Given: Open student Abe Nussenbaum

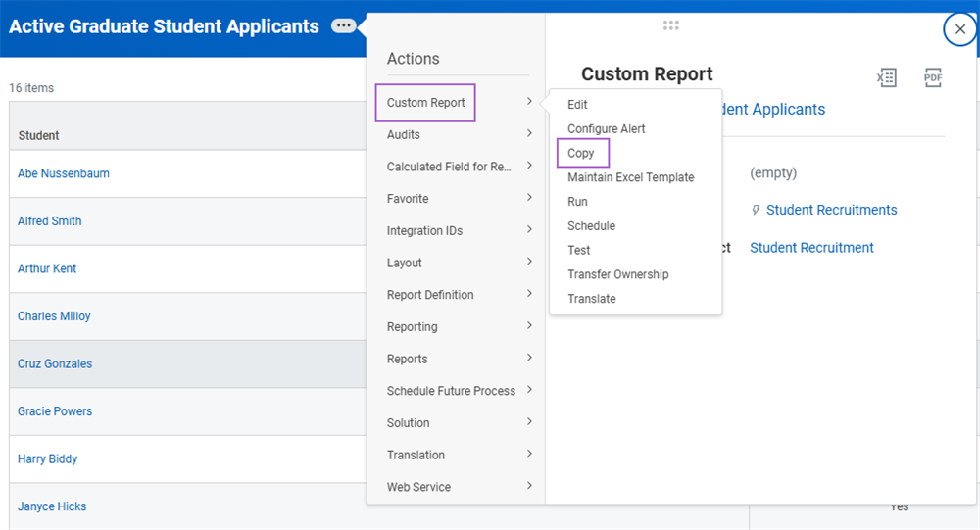Looking at the screenshot, I should click(x=63, y=173).
